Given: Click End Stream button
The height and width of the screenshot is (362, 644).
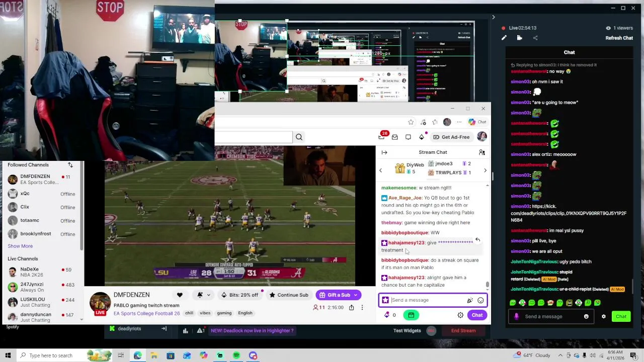Looking at the screenshot, I should point(463,331).
